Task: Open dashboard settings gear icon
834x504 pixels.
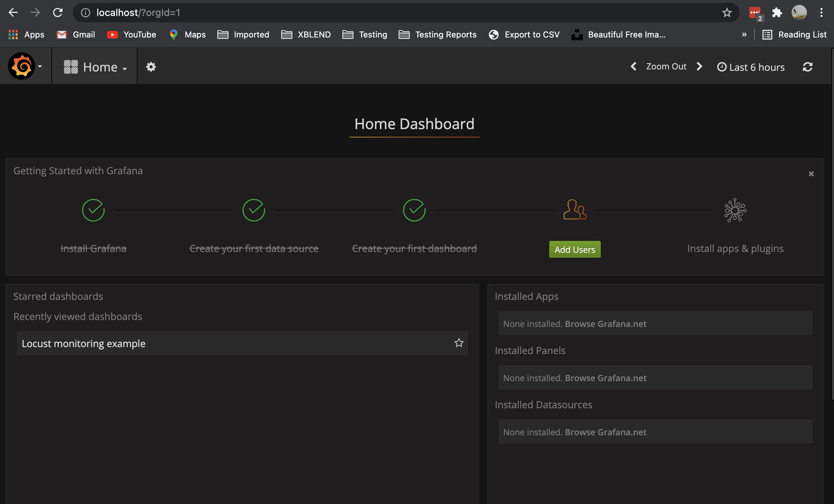Action: pos(151,67)
